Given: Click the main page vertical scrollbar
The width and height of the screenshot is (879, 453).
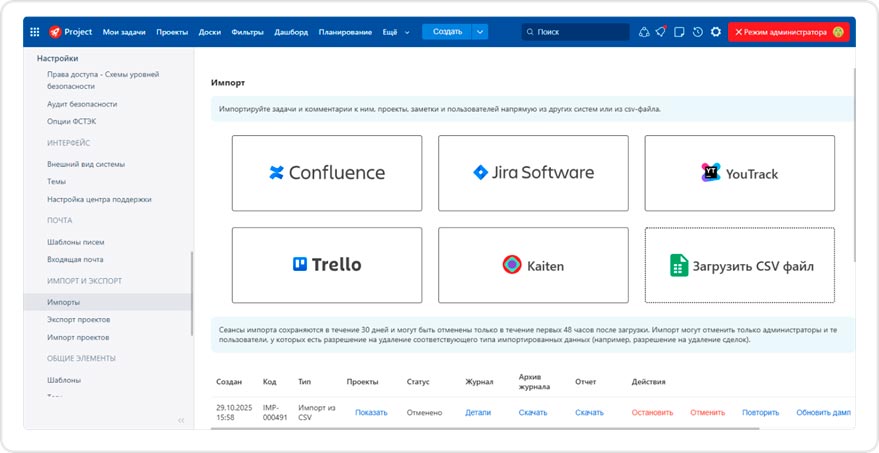Looking at the screenshot, I should tap(854, 165).
